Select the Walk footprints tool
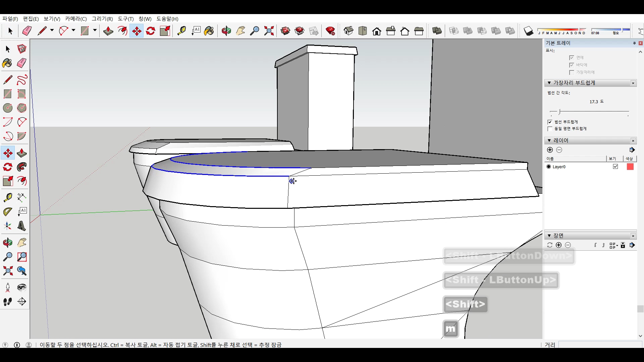This screenshot has width=644, height=362. click(8, 302)
